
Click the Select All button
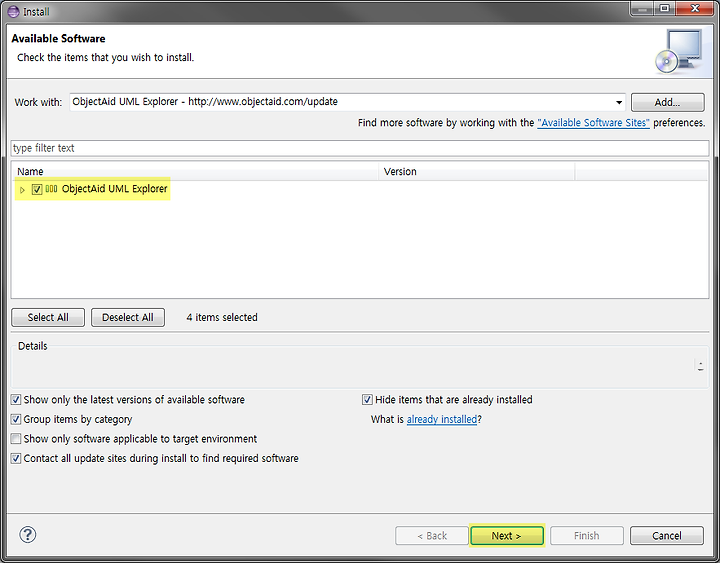point(48,317)
